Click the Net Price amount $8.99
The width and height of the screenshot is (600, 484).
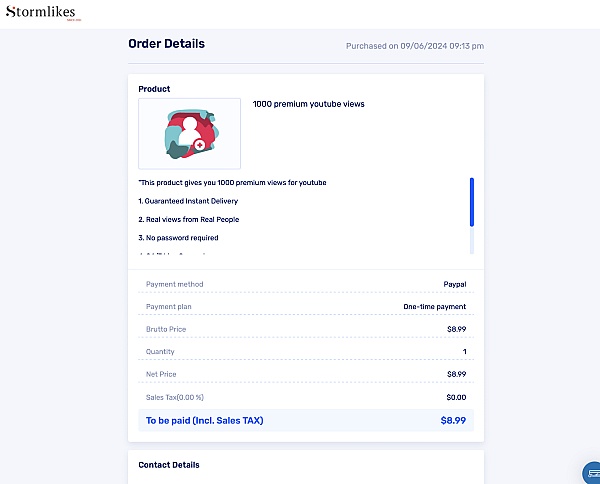[457, 374]
